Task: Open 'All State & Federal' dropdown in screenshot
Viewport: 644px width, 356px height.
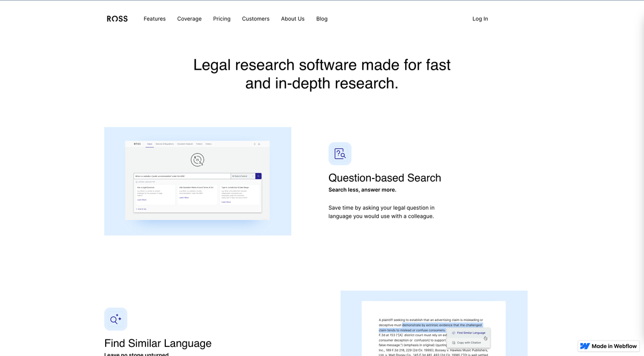Action: coord(243,176)
